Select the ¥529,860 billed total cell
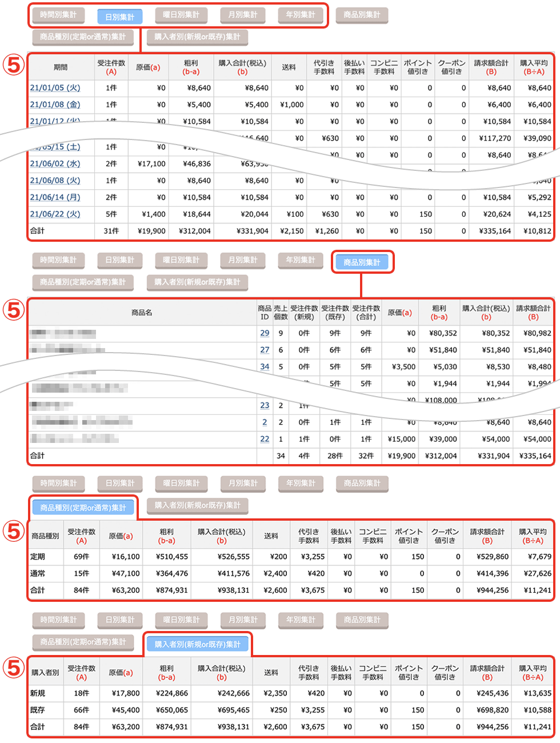Screen dimensions: 560x743 coord(487,557)
